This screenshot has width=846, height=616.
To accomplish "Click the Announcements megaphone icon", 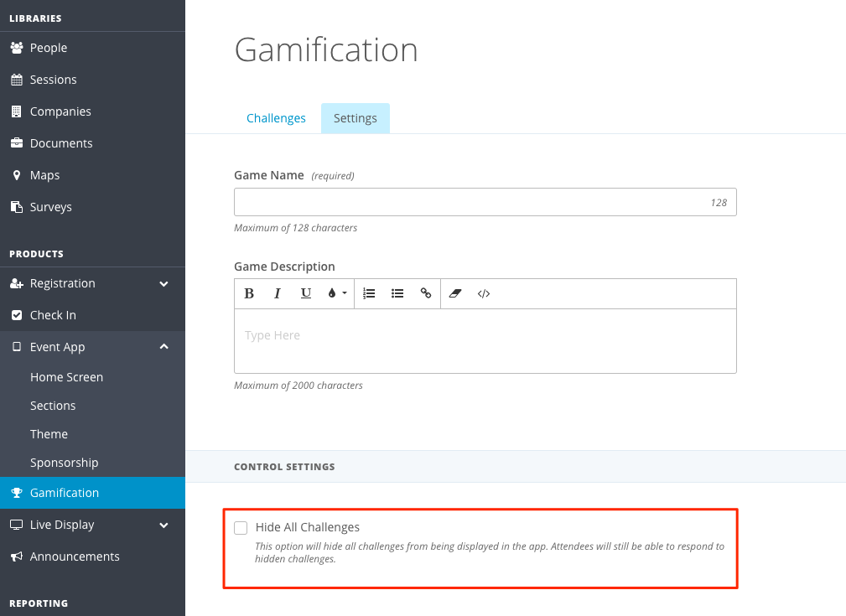I will (17, 556).
